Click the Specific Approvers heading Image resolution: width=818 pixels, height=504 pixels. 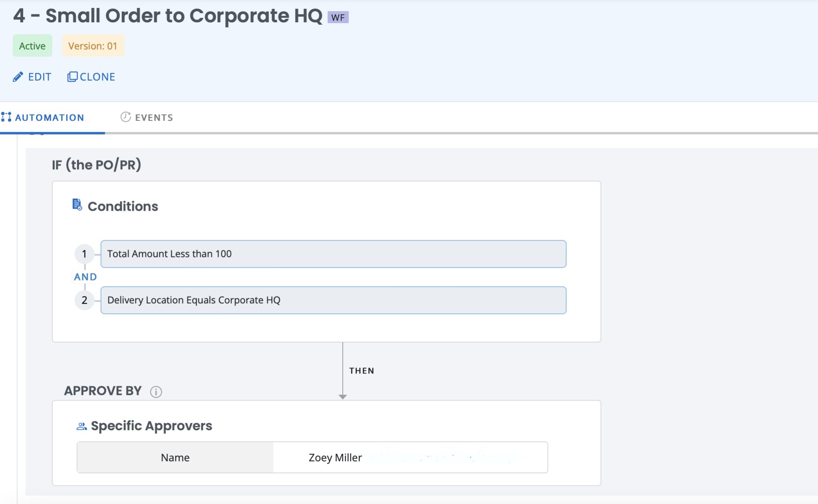click(x=152, y=426)
